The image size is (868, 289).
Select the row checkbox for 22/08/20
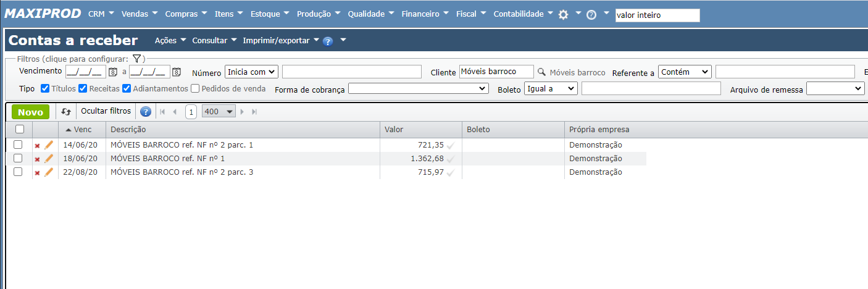[18, 172]
